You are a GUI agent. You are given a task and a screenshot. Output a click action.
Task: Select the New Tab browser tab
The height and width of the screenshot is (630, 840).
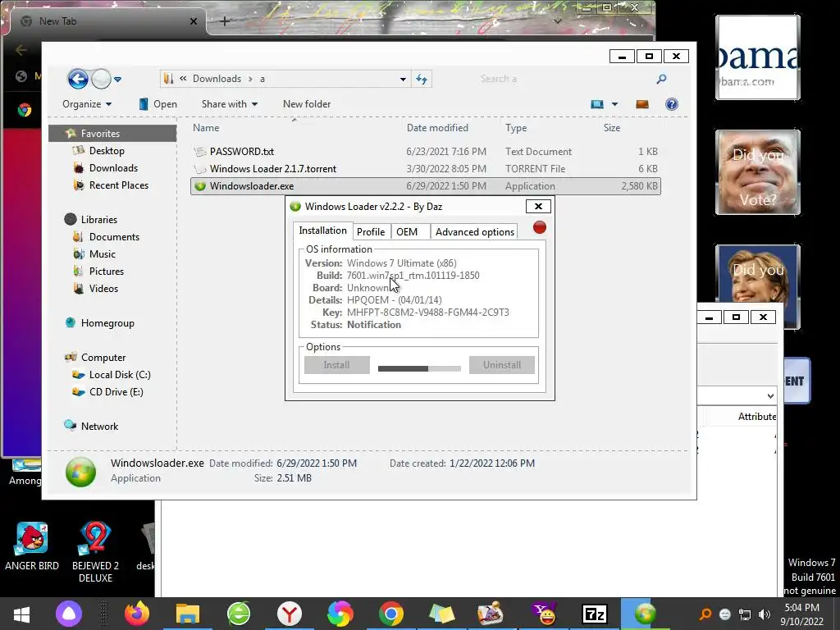(107, 21)
